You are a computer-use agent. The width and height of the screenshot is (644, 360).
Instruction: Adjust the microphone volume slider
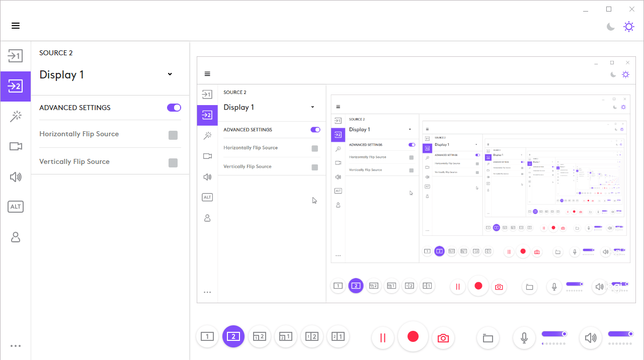click(554, 334)
